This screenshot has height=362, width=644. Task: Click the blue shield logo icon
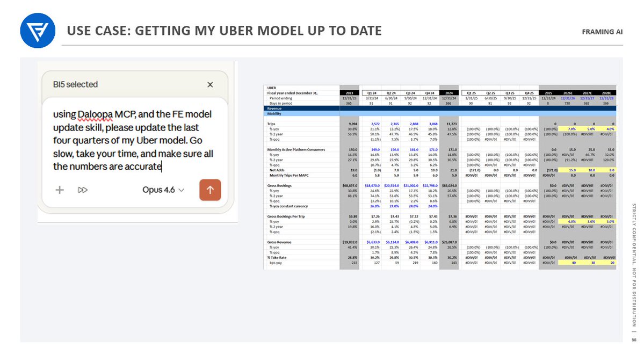point(38,31)
